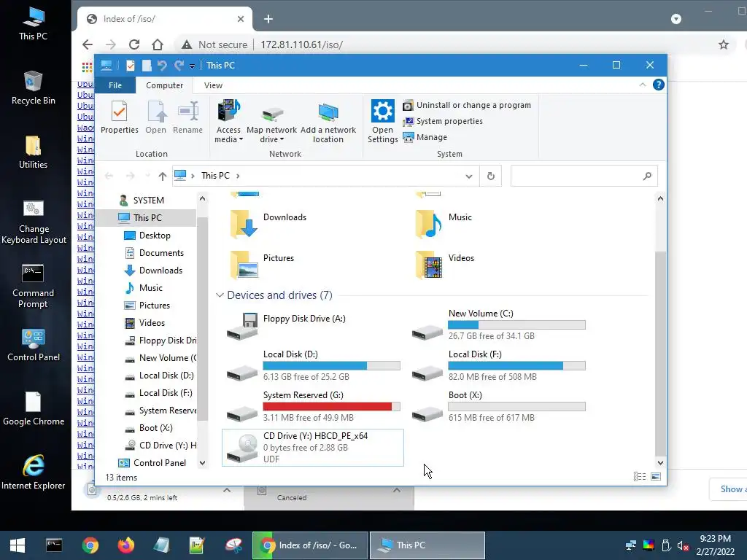747x560 pixels.
Task: Open Properties in the Computer ribbon
Action: pyautogui.click(x=119, y=117)
